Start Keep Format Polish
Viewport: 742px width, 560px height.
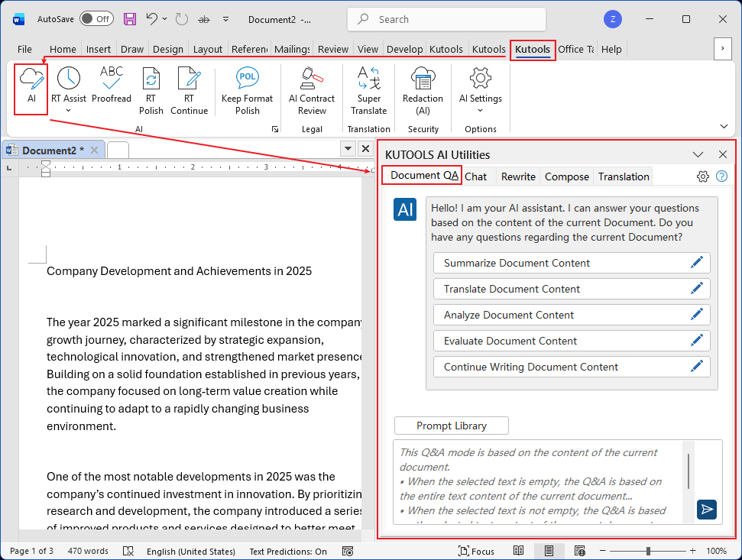(x=247, y=86)
